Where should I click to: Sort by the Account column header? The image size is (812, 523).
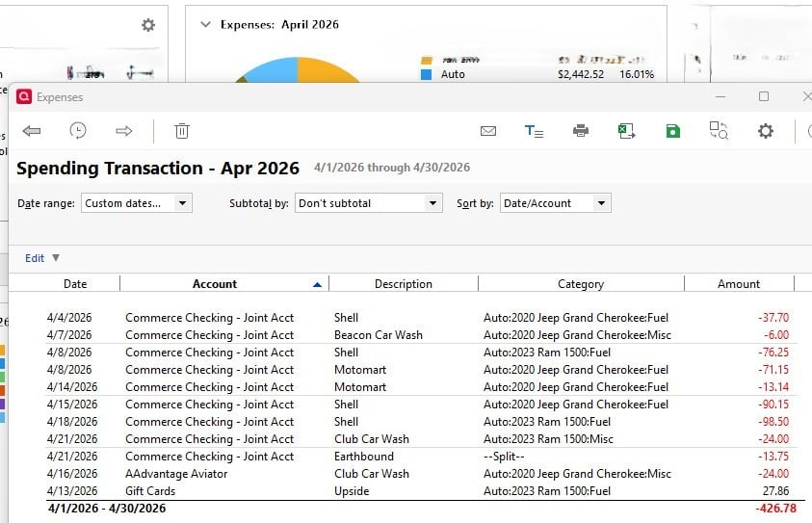(x=215, y=284)
